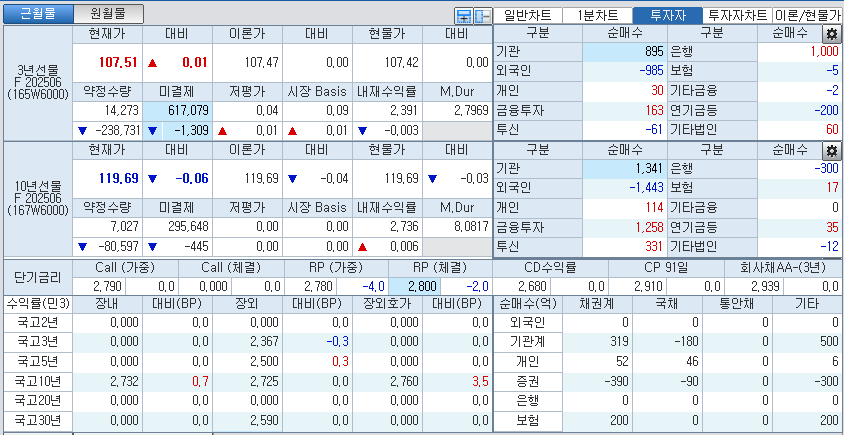Click the CP 91일 rate 2.910

648,286
